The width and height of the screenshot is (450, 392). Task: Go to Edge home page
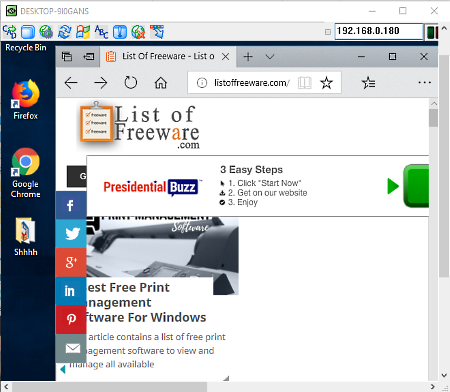pos(161,83)
